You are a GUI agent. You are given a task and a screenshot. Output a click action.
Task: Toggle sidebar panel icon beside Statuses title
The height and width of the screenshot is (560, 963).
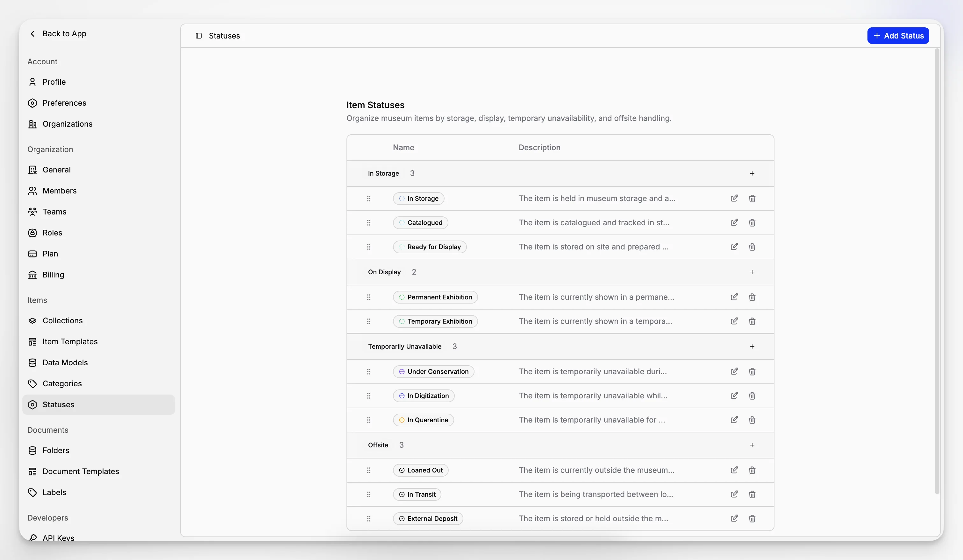click(x=199, y=36)
